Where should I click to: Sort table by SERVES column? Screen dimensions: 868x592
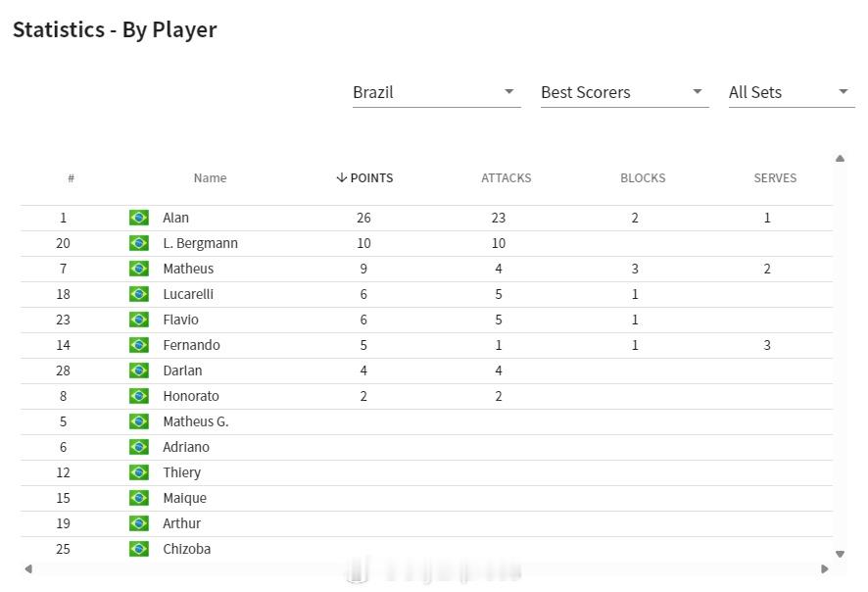[775, 177]
